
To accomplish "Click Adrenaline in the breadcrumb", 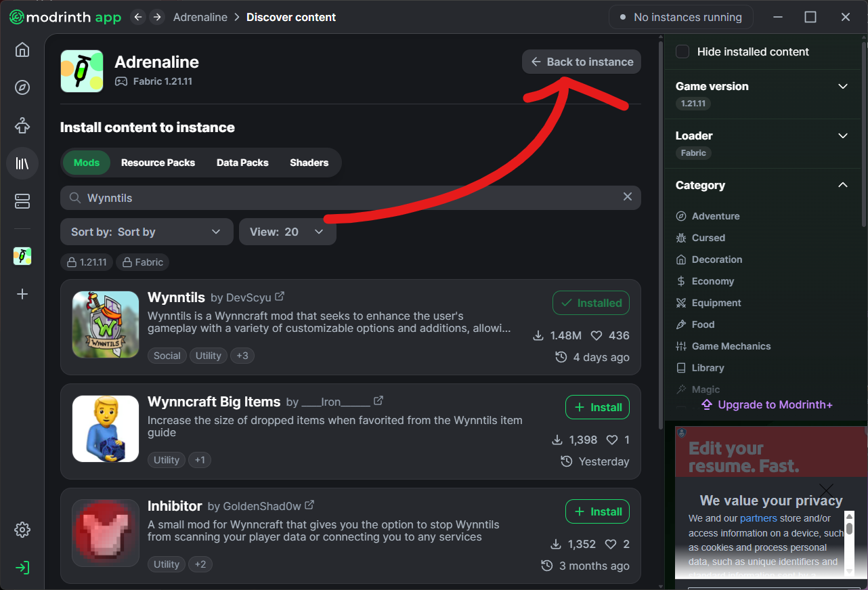I will click(200, 17).
